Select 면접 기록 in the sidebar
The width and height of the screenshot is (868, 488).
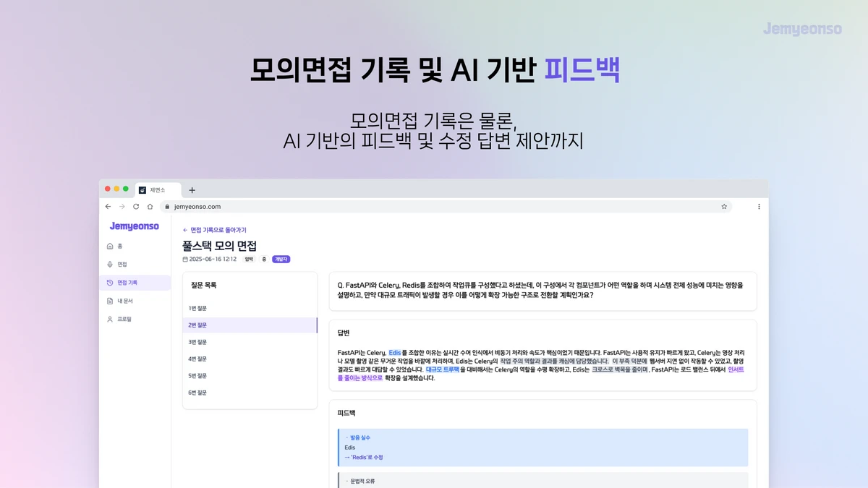click(x=135, y=283)
